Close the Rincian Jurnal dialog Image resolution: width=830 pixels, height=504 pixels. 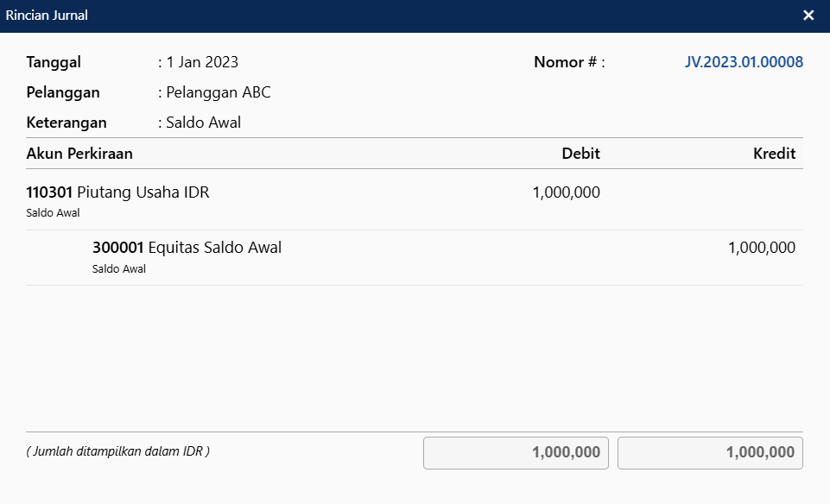(808, 16)
